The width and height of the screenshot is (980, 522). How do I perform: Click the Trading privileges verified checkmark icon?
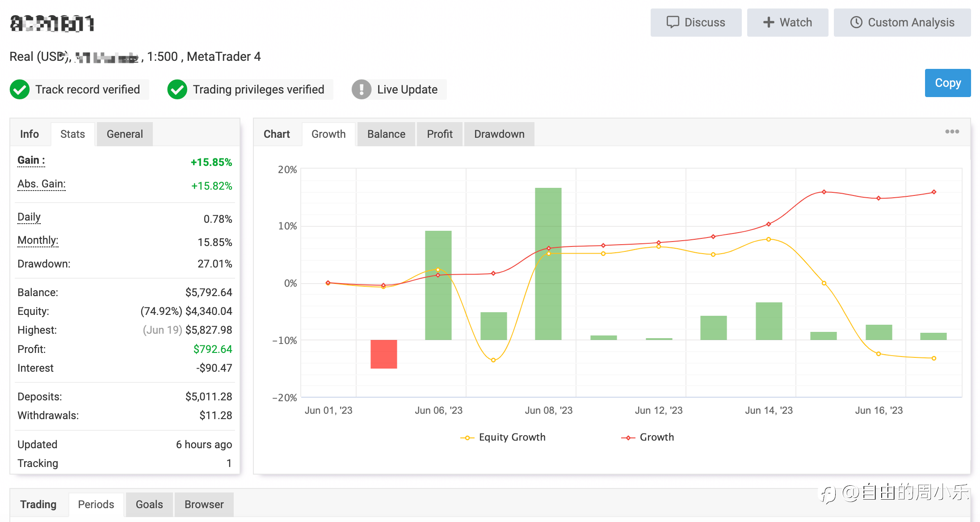tap(177, 89)
